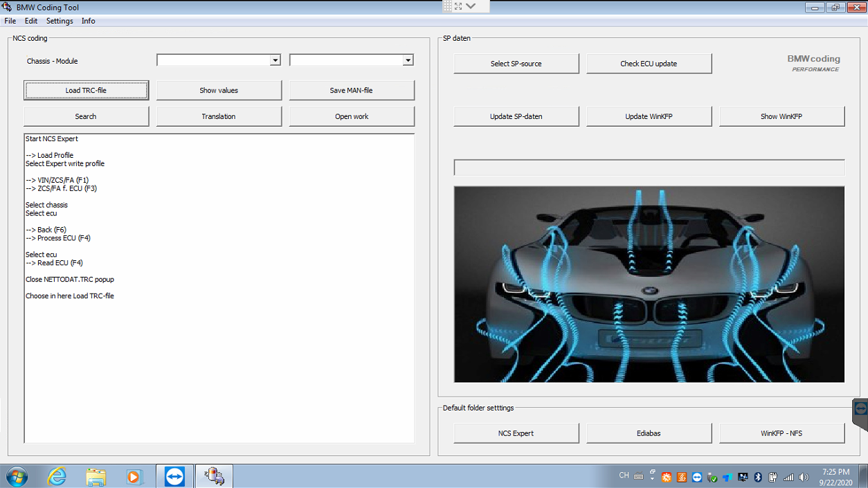
Task: Click the power plug tray icon
Action: [772, 477]
